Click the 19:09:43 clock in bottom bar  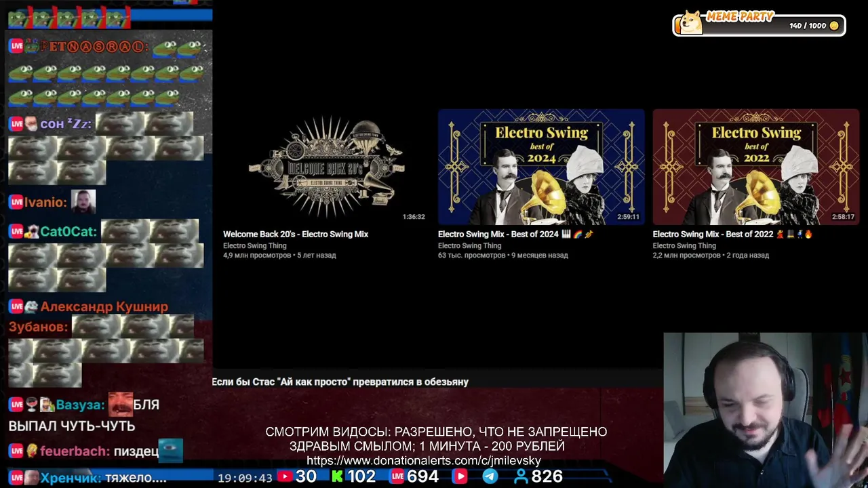[x=245, y=478]
